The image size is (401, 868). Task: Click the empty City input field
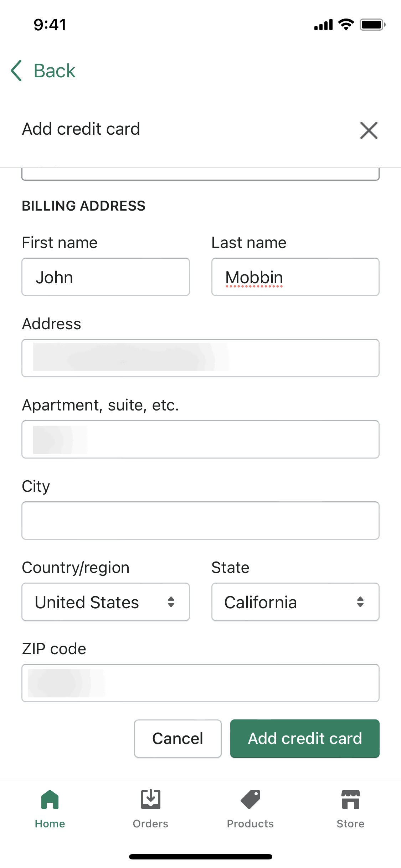tap(200, 521)
